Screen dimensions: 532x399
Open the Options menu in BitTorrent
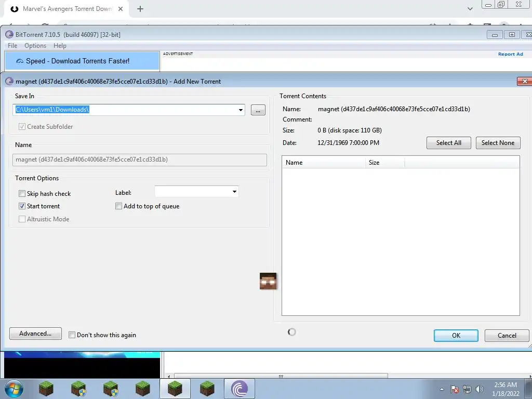[x=35, y=46]
